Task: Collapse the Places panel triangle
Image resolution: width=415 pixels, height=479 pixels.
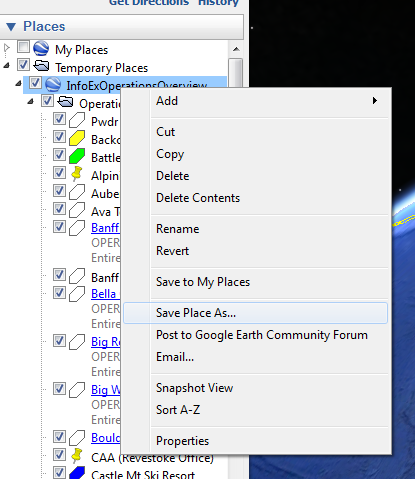Action: click(11, 27)
